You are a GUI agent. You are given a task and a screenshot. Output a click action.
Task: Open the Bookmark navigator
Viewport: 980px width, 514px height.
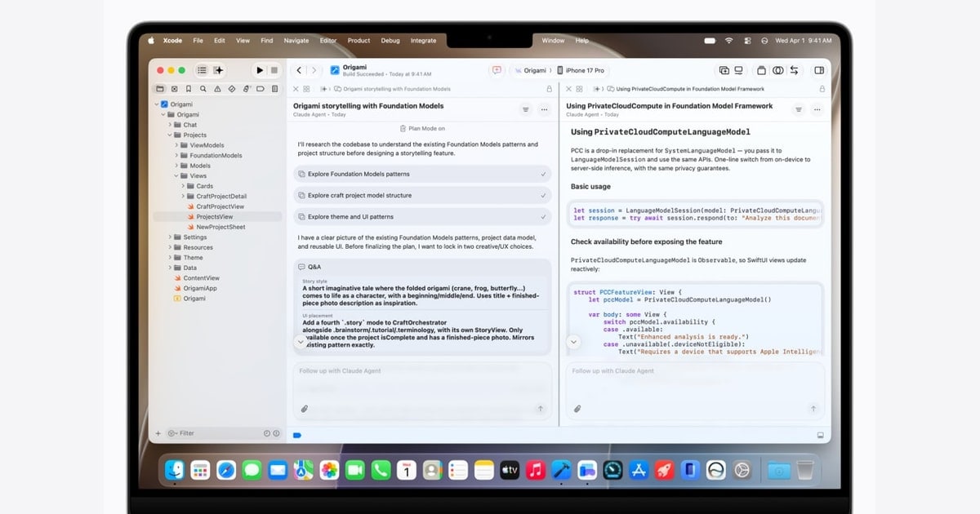click(189, 88)
